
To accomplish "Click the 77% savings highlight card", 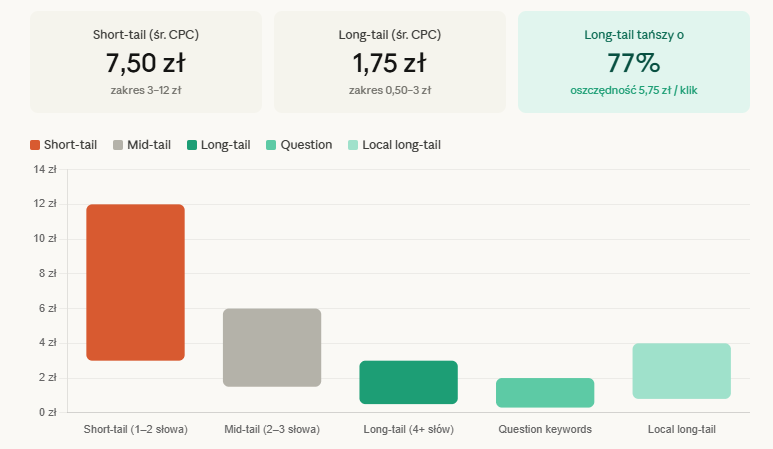I will click(633, 62).
